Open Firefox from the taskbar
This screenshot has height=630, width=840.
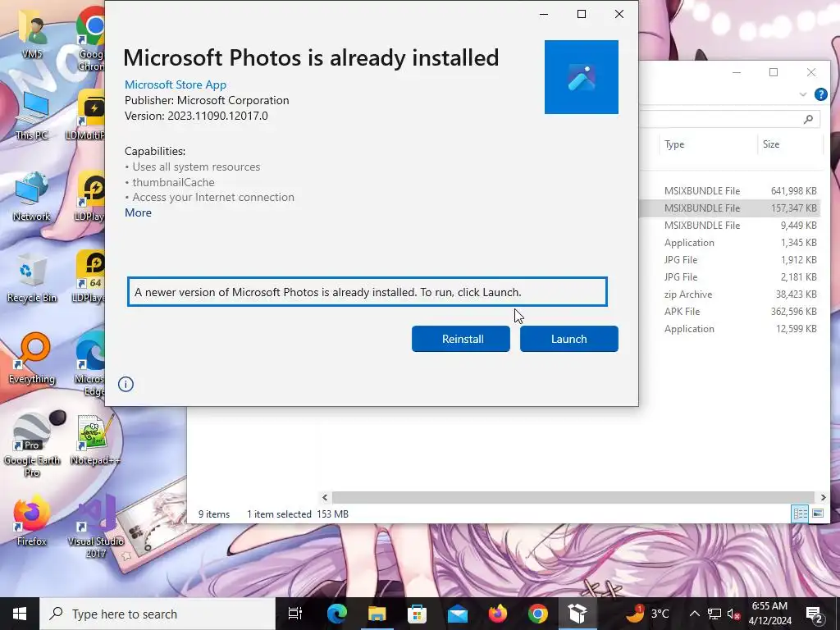pyautogui.click(x=497, y=614)
